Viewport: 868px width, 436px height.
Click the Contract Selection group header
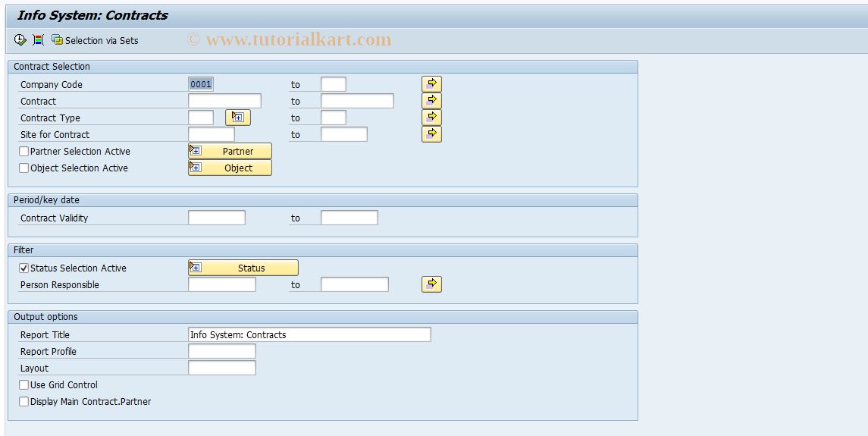click(x=323, y=67)
